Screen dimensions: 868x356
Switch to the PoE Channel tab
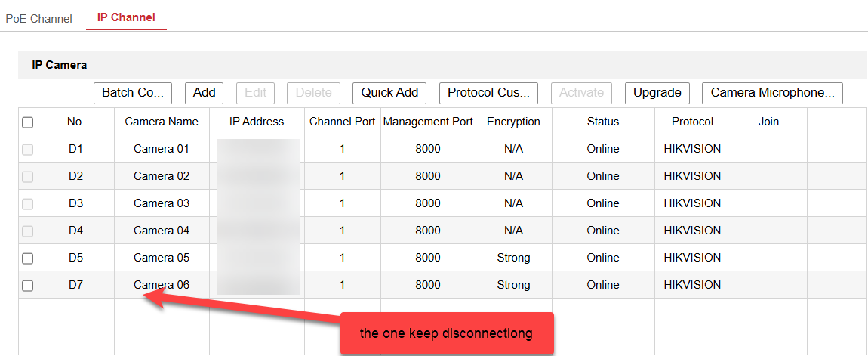click(38, 18)
